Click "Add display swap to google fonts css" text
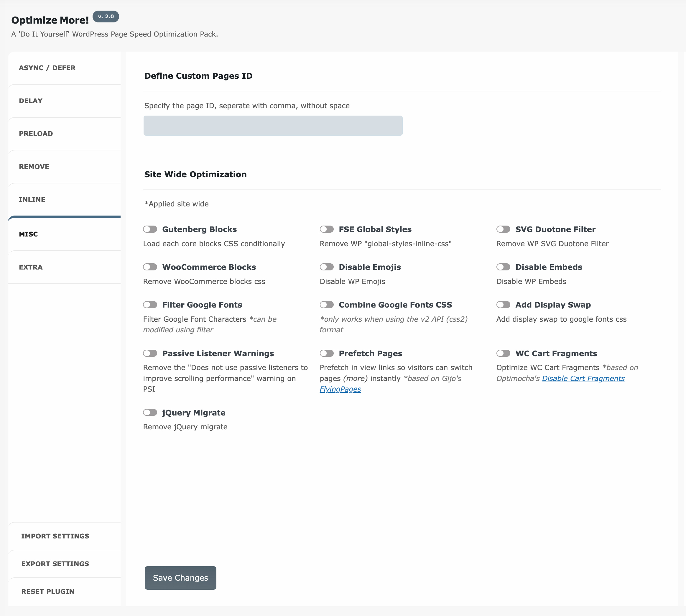 [x=561, y=319]
